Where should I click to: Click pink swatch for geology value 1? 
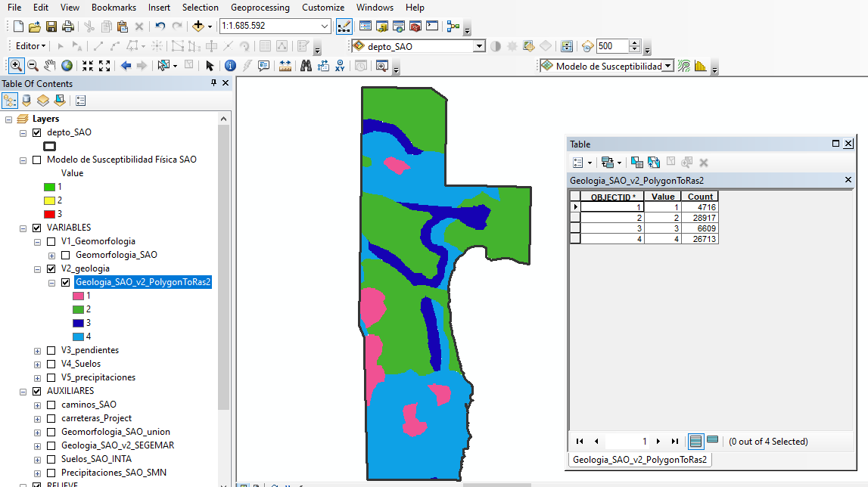(x=78, y=296)
